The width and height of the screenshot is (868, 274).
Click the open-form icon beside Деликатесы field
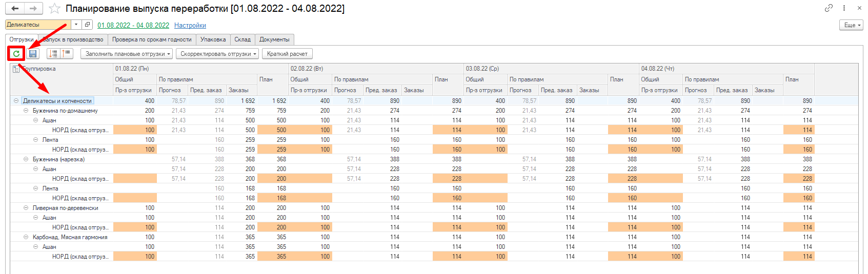[87, 25]
